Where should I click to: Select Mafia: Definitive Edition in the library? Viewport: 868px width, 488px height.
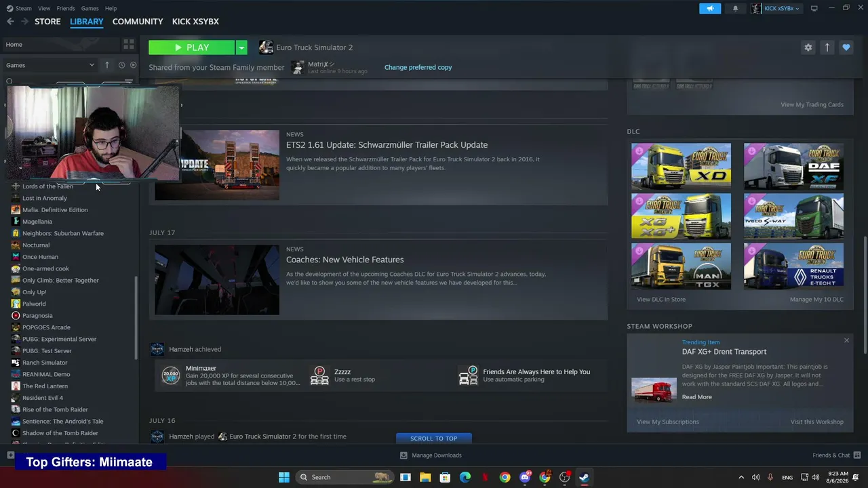(x=55, y=210)
